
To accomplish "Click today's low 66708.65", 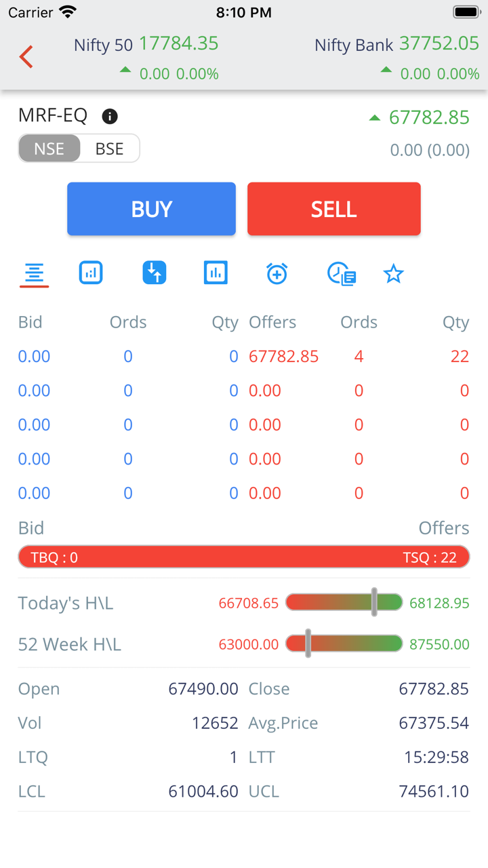I will click(x=249, y=603).
